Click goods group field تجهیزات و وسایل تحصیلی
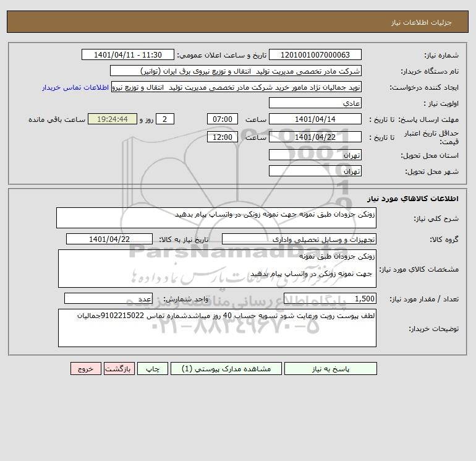Viewport: 476px width, 461px height. (299, 239)
